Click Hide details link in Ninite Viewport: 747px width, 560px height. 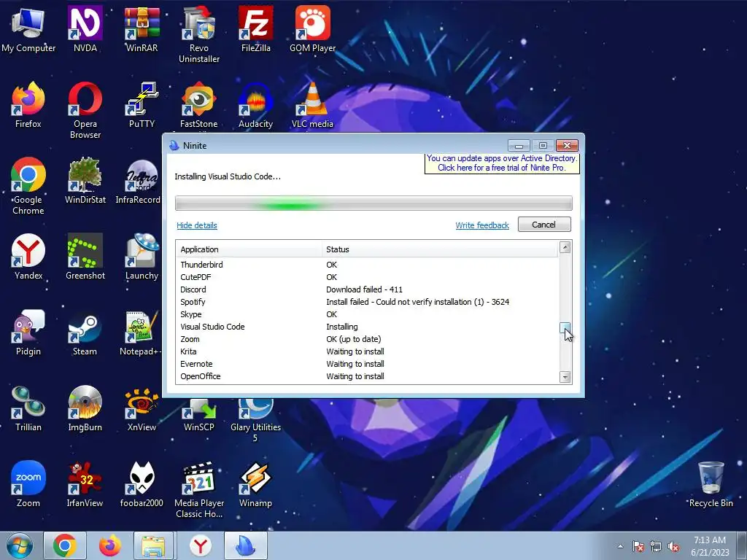pos(197,225)
